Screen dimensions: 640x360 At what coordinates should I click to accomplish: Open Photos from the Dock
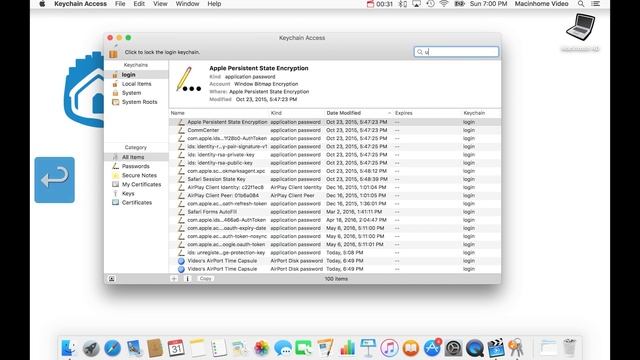[261, 348]
